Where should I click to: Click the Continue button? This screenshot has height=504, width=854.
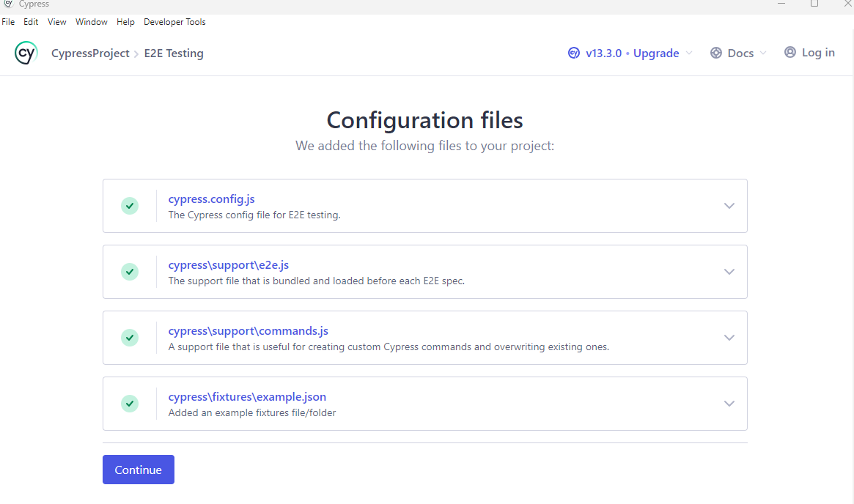click(139, 470)
